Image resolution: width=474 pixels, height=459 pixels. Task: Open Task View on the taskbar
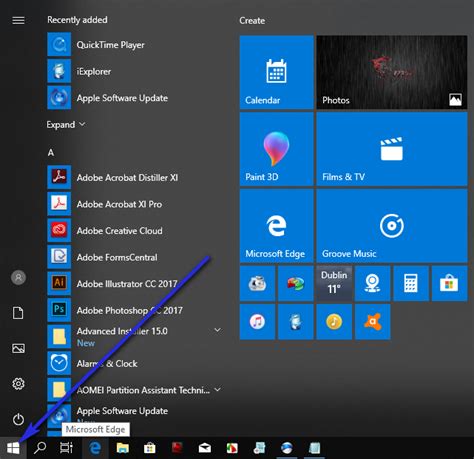pyautogui.click(x=66, y=448)
